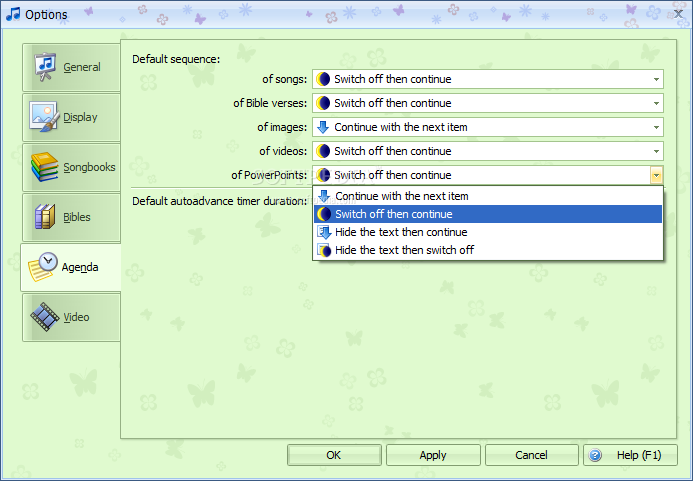Click the Agenda clock notepad icon

(43, 267)
